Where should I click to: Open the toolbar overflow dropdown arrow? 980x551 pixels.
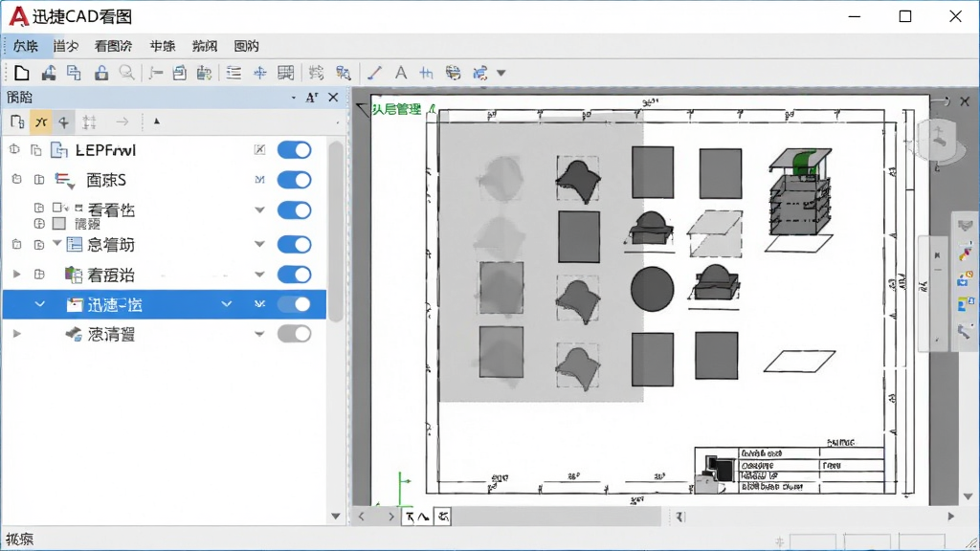(x=501, y=73)
